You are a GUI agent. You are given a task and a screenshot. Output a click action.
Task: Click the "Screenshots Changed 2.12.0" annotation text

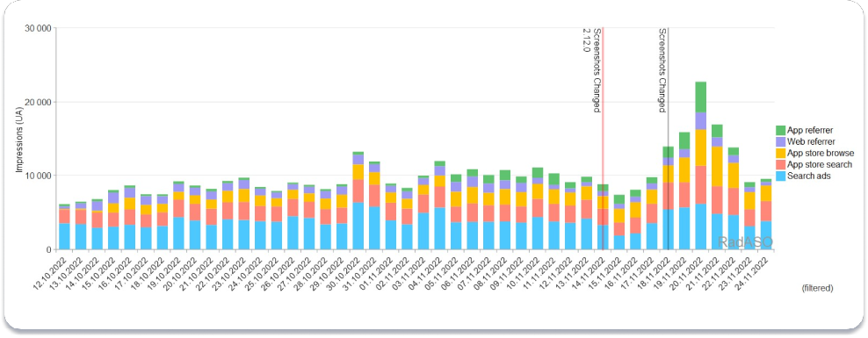pyautogui.click(x=591, y=70)
